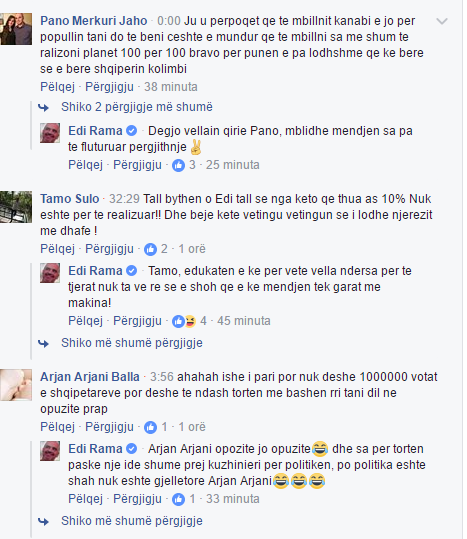Click 'Pëlqej' under Tamo Sulo's comment
Screen dimensions: 467x539
click(x=57, y=249)
